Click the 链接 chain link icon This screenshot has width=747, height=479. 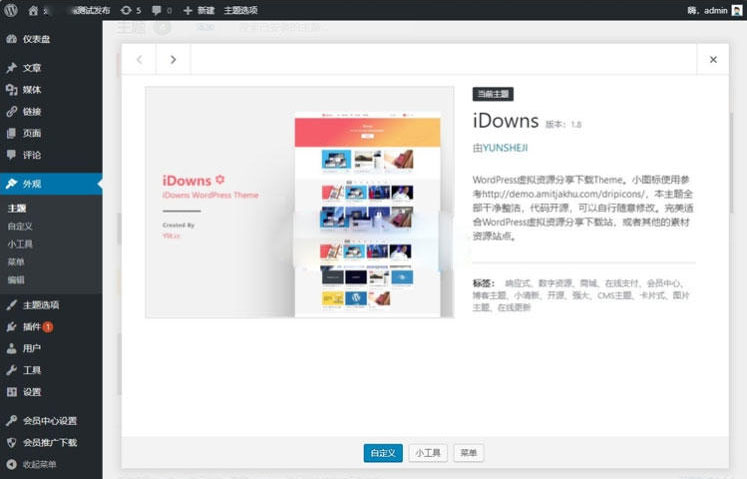tap(12, 112)
